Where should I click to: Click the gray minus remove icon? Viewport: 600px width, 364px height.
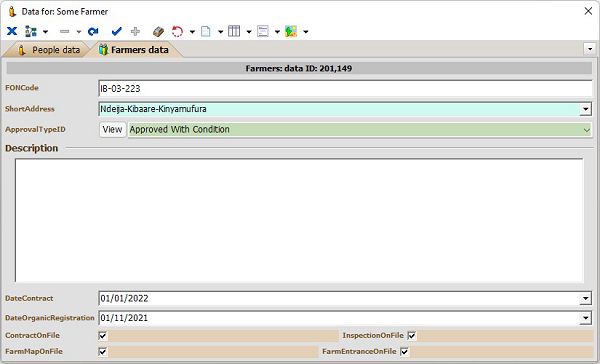[x=64, y=31]
